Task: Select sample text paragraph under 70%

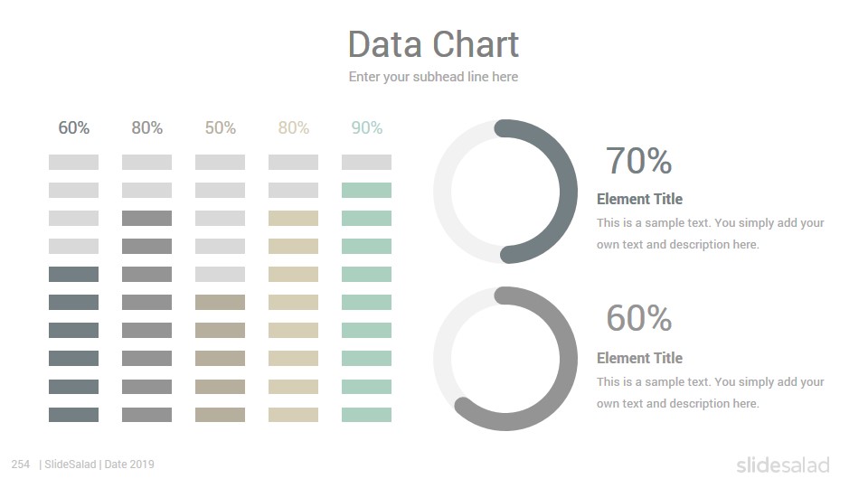Action: pyautogui.click(x=711, y=233)
